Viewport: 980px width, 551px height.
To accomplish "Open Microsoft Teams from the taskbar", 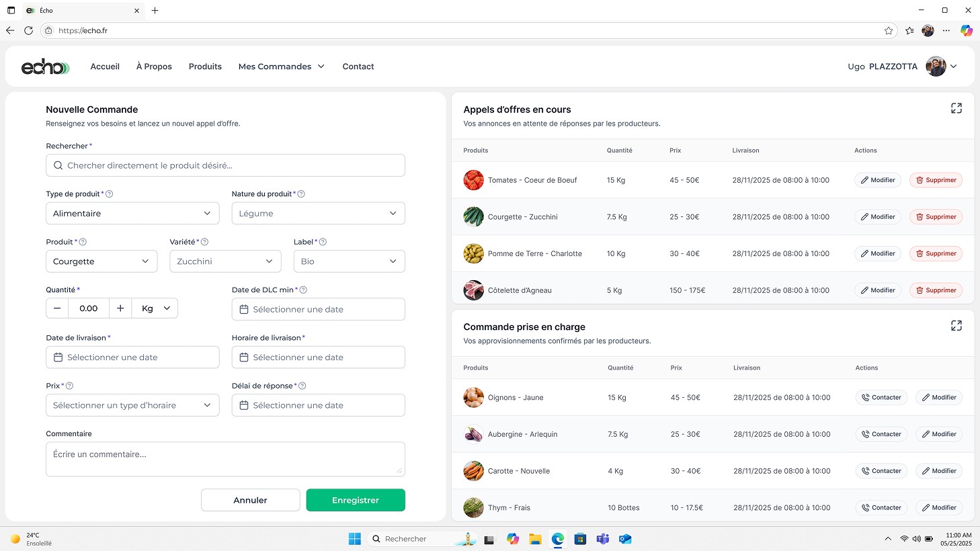I will click(x=603, y=539).
